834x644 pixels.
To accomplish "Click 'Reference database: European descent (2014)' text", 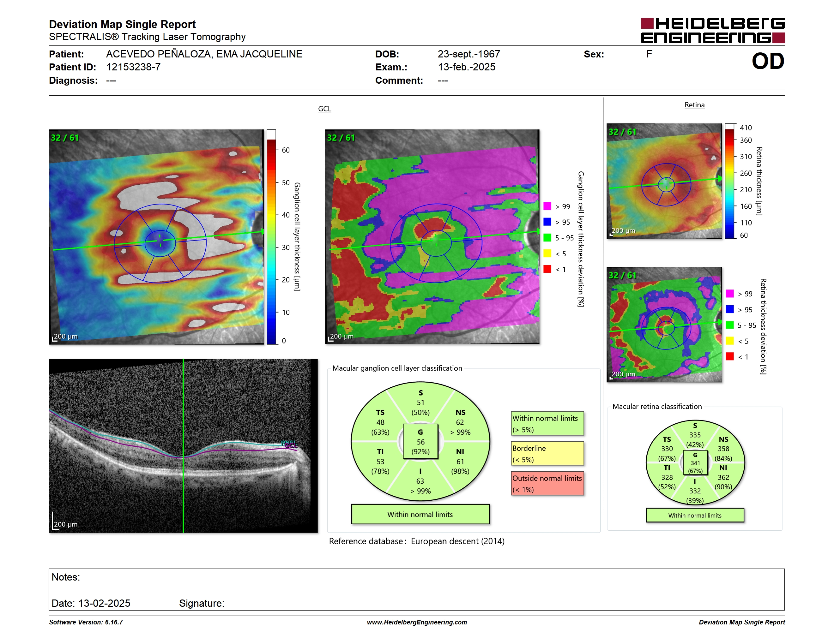I will point(417,541).
